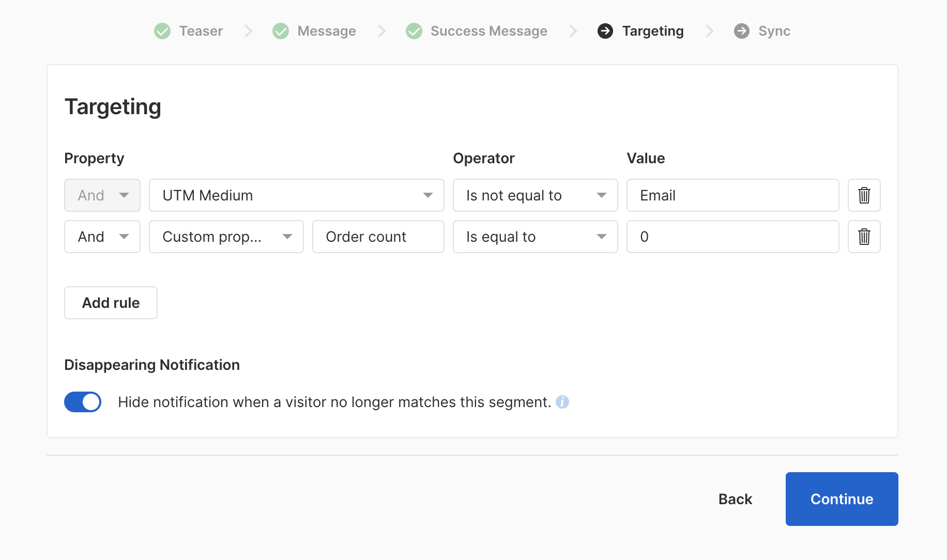
Task: Delete the Order count rule
Action: click(x=864, y=237)
